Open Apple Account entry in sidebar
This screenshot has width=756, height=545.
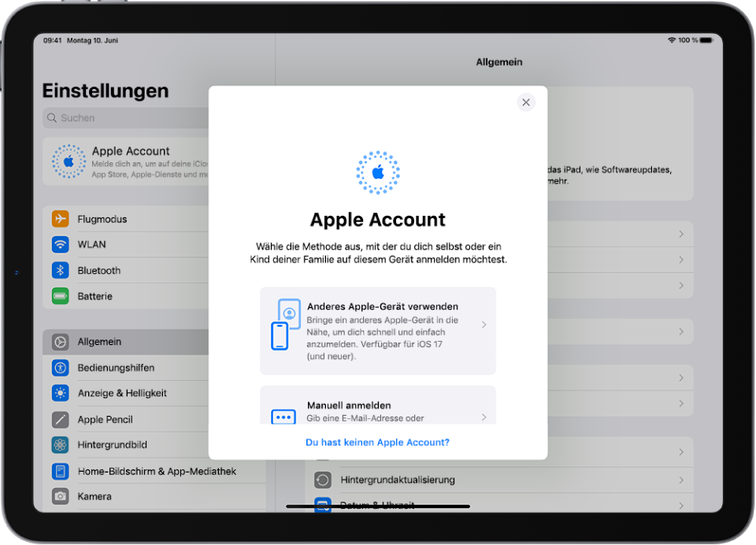126,161
